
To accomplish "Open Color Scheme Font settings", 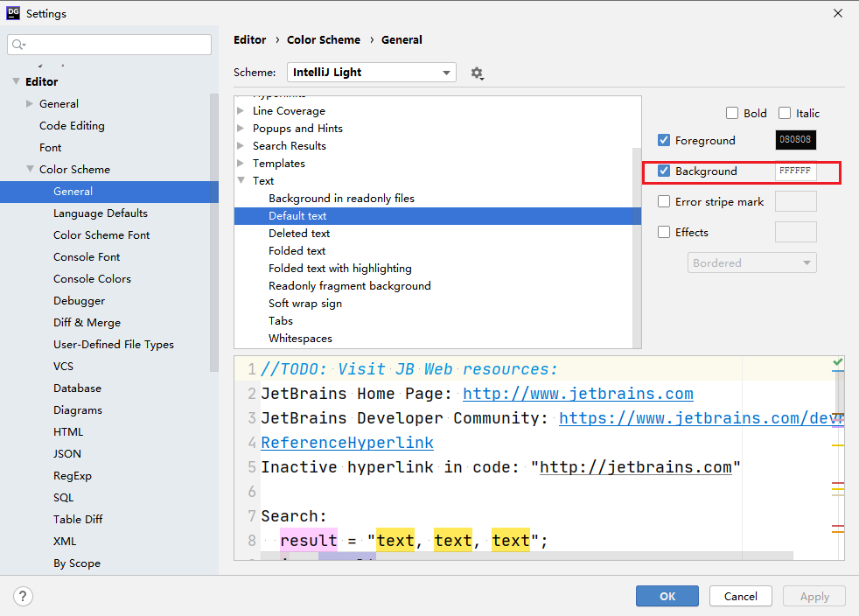I will [101, 235].
